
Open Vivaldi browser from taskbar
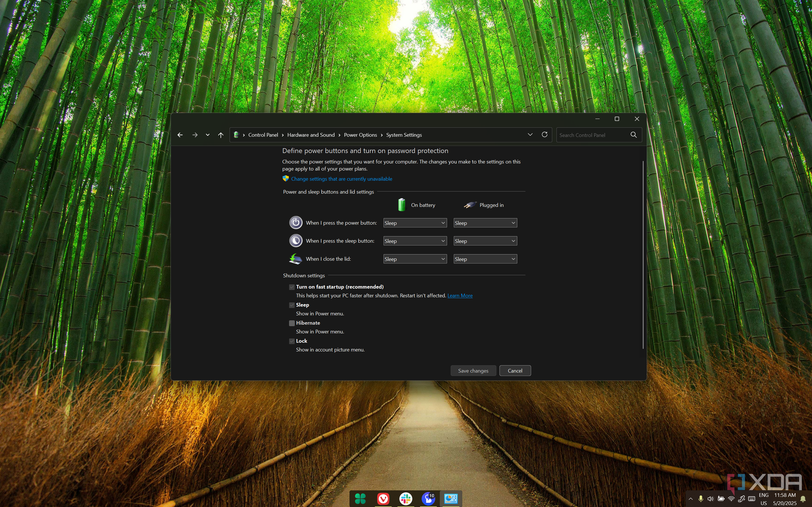tap(383, 499)
